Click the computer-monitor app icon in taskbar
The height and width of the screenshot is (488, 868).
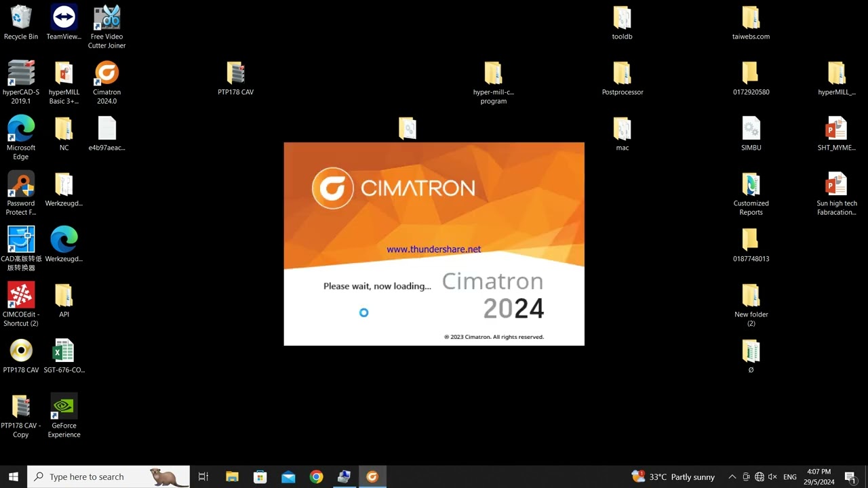tap(344, 476)
